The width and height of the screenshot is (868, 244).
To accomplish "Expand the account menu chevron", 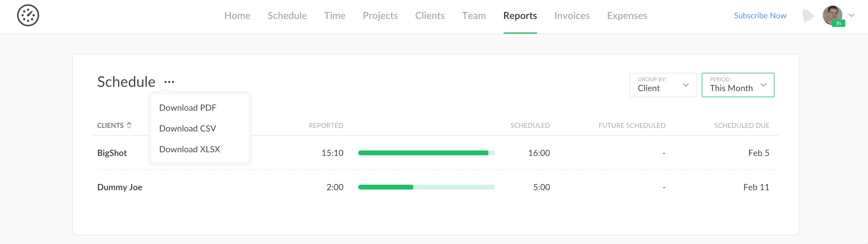I will [851, 16].
